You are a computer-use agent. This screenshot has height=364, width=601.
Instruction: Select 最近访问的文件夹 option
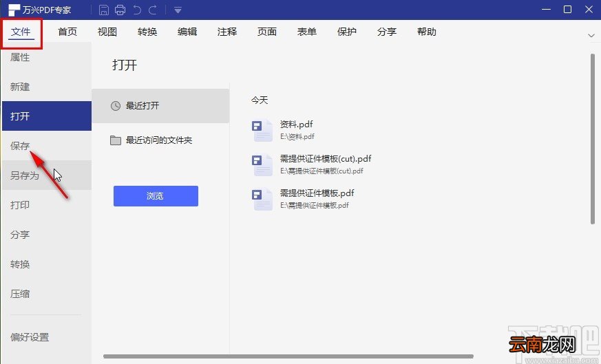pos(160,140)
